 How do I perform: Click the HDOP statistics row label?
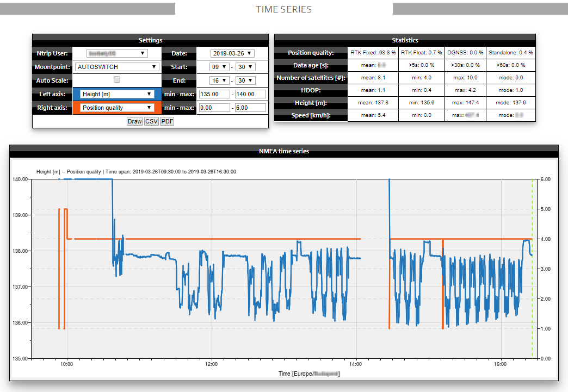coord(311,90)
